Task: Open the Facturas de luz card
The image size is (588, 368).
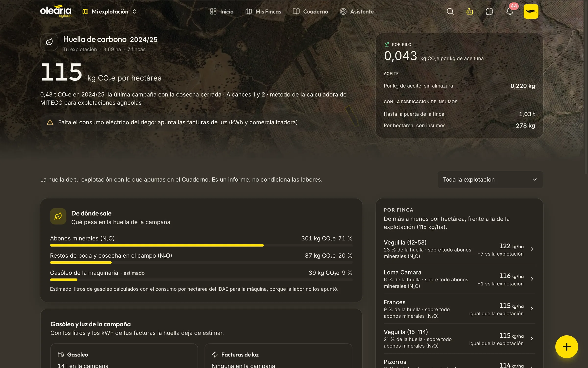Action: point(278,356)
